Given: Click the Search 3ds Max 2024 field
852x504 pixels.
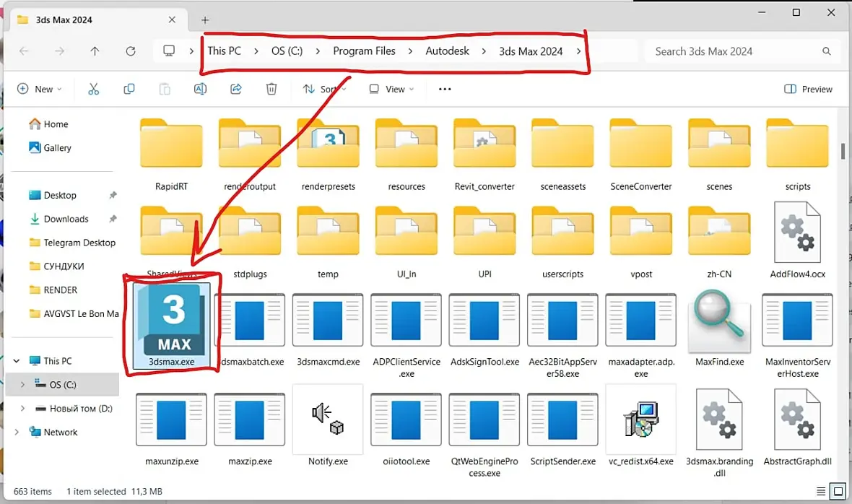Looking at the screenshot, I should [x=741, y=51].
